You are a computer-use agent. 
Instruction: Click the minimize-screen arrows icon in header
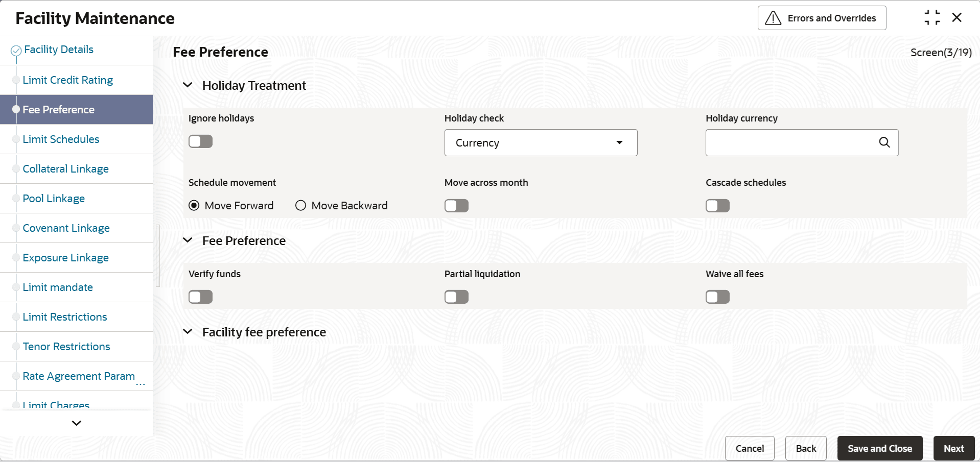[x=932, y=18]
